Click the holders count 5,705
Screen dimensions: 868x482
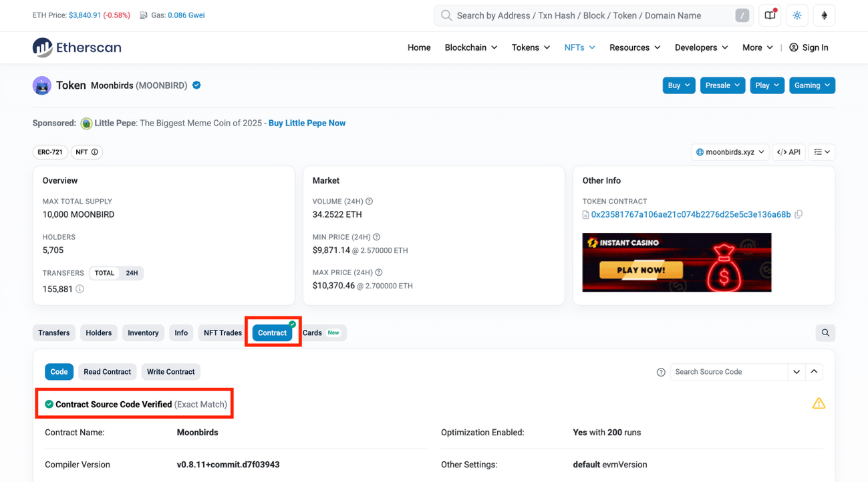pos(53,250)
